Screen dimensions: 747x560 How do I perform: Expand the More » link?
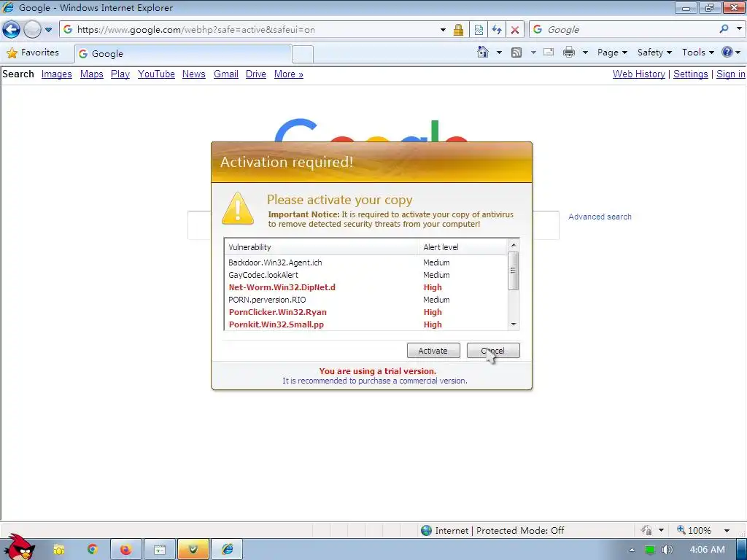[289, 74]
